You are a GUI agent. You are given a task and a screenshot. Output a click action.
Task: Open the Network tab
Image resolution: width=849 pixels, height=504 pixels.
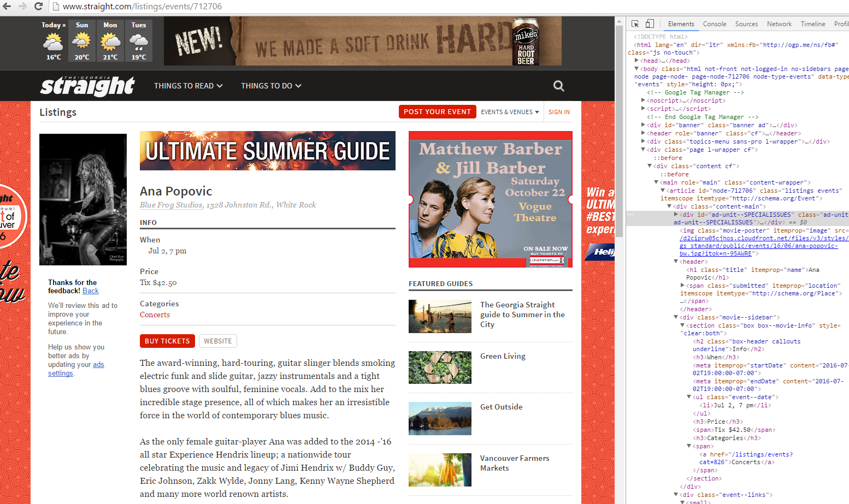779,24
